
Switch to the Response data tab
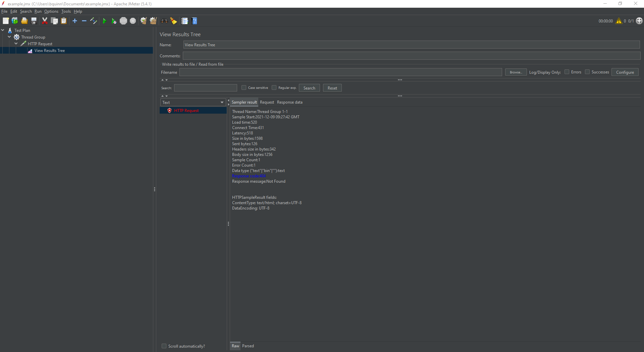289,102
